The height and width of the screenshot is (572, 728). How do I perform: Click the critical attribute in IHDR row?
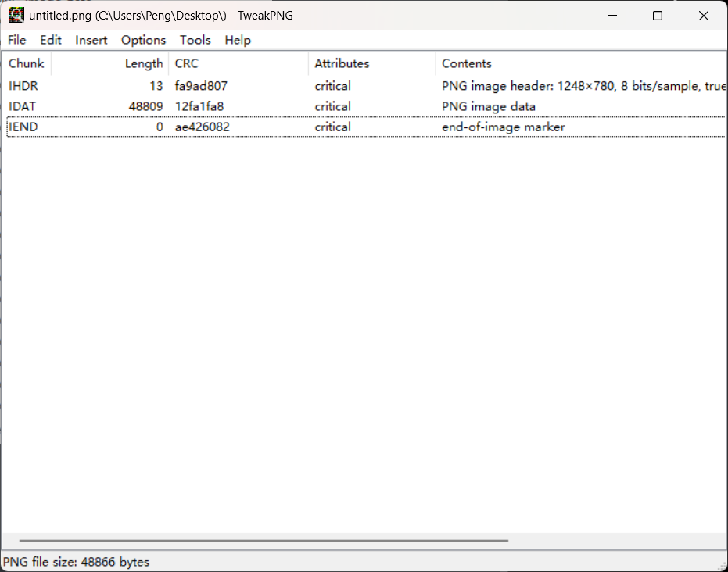point(332,86)
